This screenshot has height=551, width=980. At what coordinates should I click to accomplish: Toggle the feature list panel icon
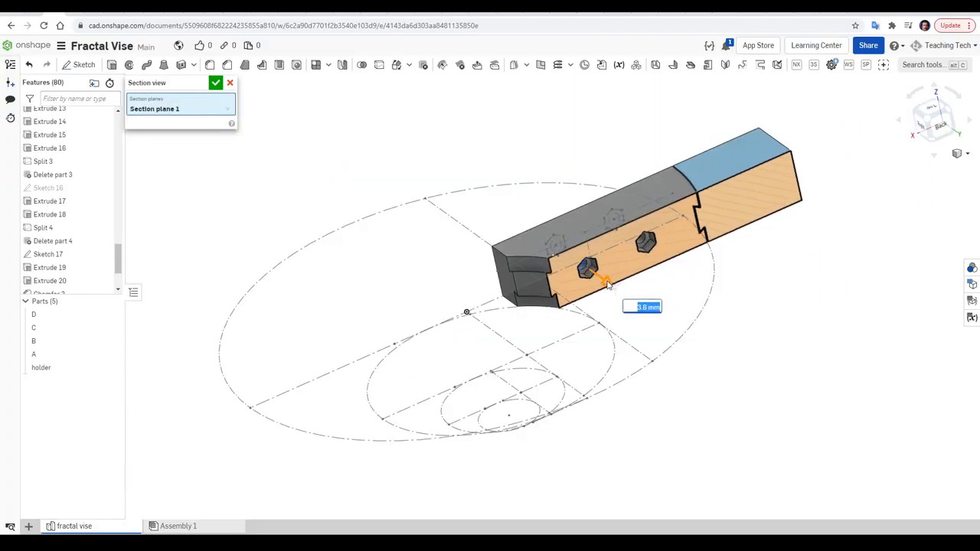pyautogui.click(x=11, y=65)
